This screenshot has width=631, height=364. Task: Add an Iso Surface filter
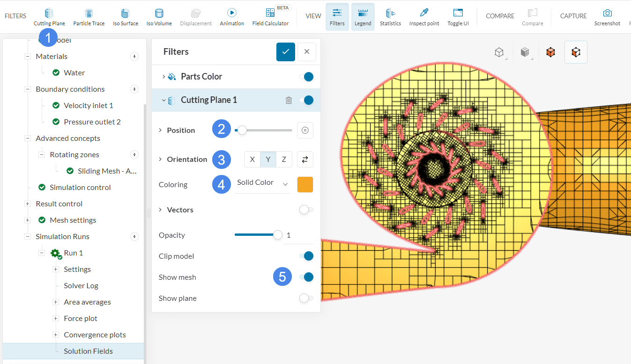pyautogui.click(x=125, y=17)
